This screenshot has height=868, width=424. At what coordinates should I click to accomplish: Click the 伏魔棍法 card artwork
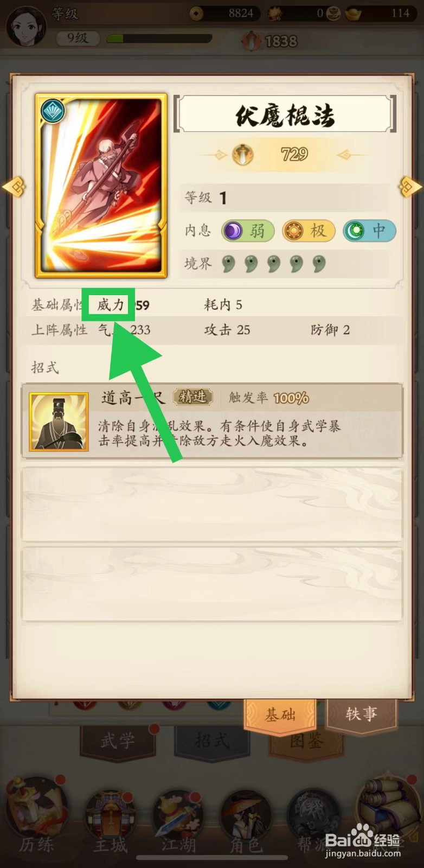click(x=101, y=185)
